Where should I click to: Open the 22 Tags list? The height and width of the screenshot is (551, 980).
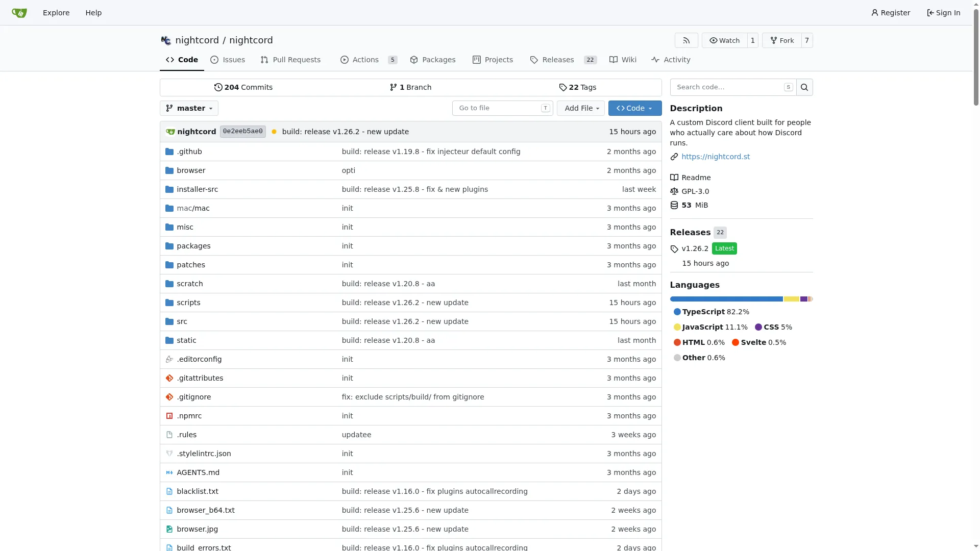tap(578, 87)
